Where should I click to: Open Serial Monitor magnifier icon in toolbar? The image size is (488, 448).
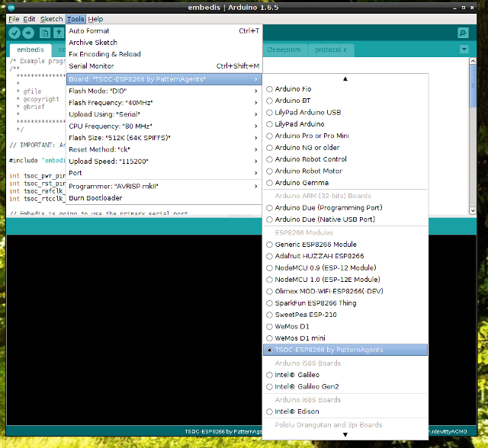[x=463, y=33]
